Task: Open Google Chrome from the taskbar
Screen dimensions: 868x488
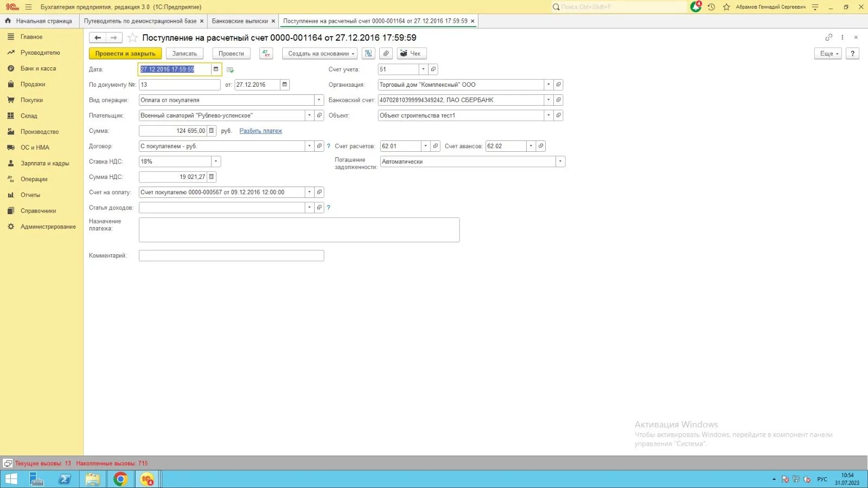Action: (x=120, y=479)
